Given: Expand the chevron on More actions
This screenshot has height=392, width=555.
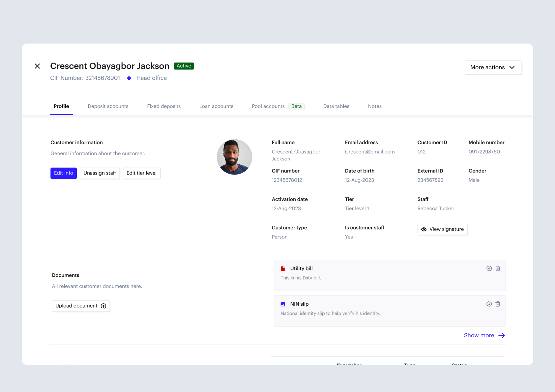Looking at the screenshot, I should tap(512, 67).
